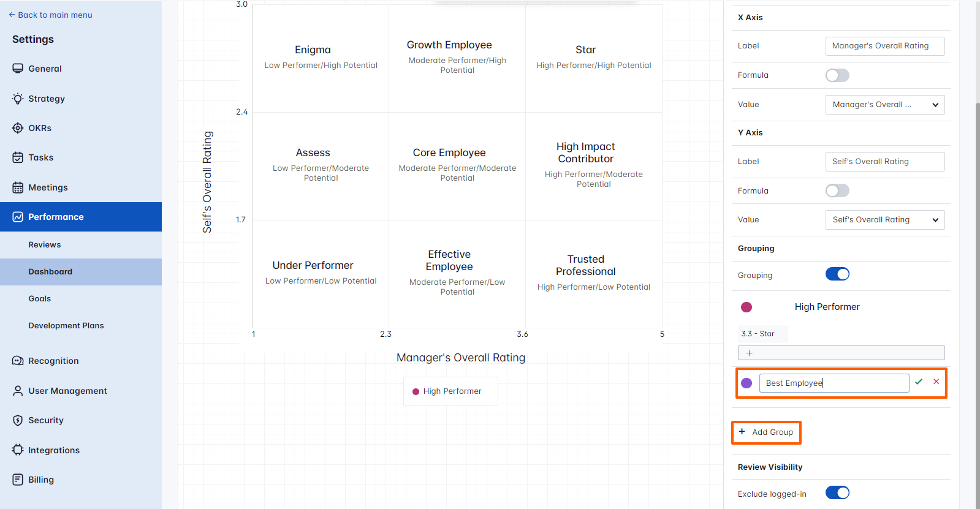Open the Reviews submenu item
The height and width of the screenshot is (509, 980).
(x=45, y=245)
